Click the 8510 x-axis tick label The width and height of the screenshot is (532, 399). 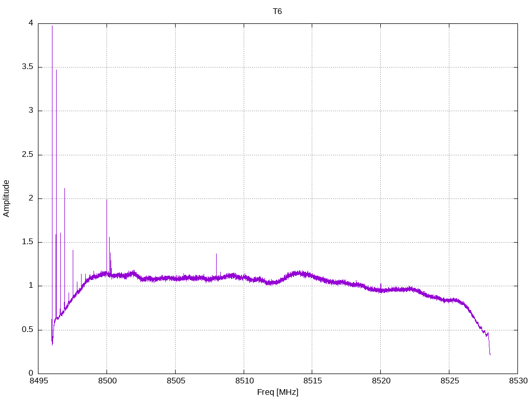[x=244, y=381]
